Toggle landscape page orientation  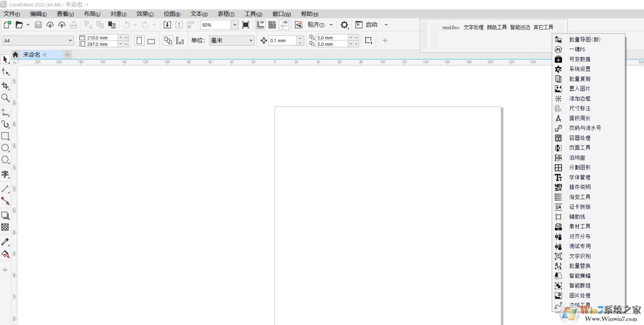tap(151, 41)
